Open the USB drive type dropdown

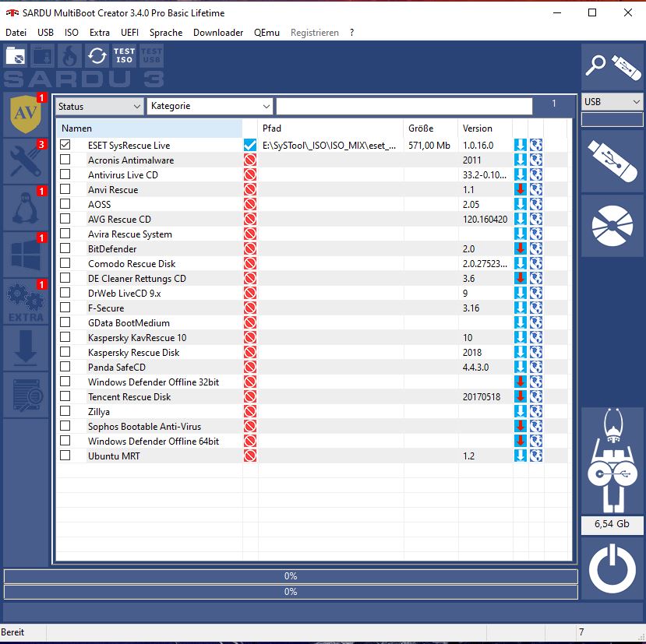click(x=612, y=102)
